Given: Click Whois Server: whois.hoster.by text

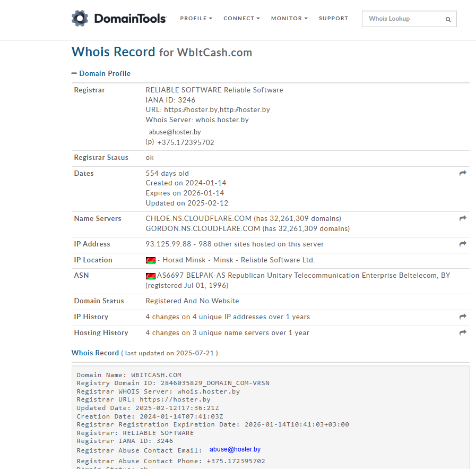Looking at the screenshot, I should tap(197, 120).
